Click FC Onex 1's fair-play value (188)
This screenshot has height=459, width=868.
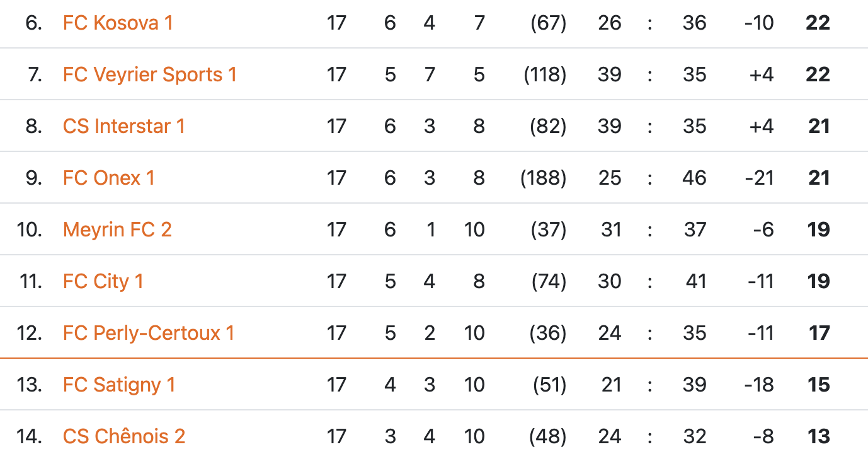pyautogui.click(x=544, y=178)
